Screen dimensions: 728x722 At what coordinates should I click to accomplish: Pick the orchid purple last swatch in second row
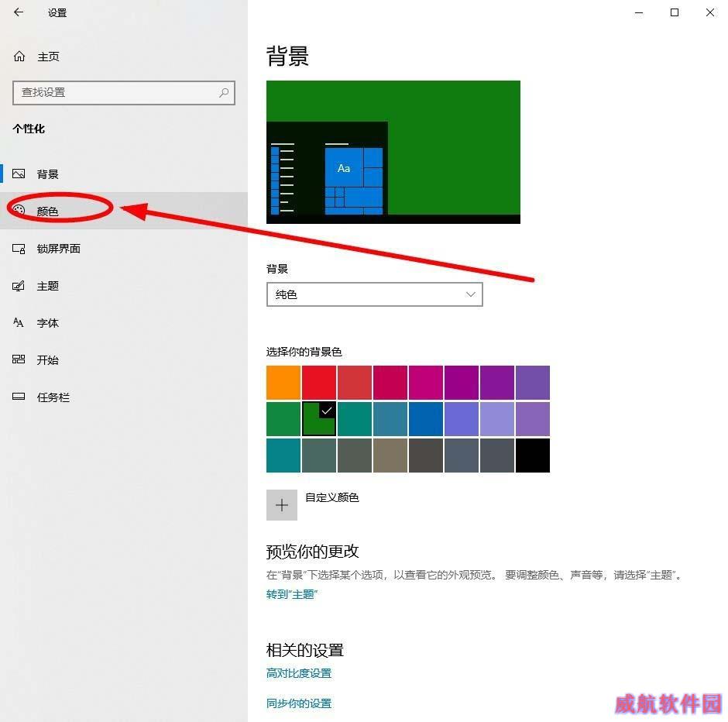pyautogui.click(x=533, y=419)
